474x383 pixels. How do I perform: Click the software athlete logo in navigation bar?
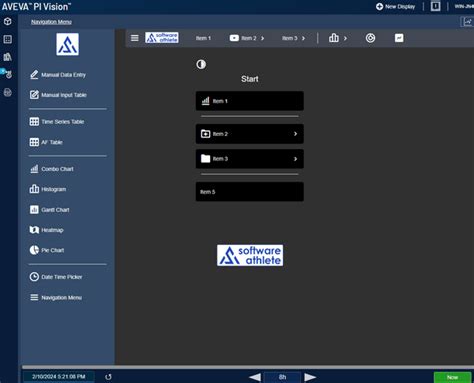click(162, 38)
